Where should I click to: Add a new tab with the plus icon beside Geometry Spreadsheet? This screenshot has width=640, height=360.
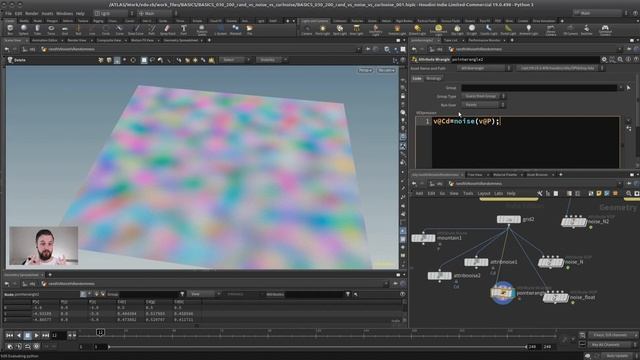point(50,275)
